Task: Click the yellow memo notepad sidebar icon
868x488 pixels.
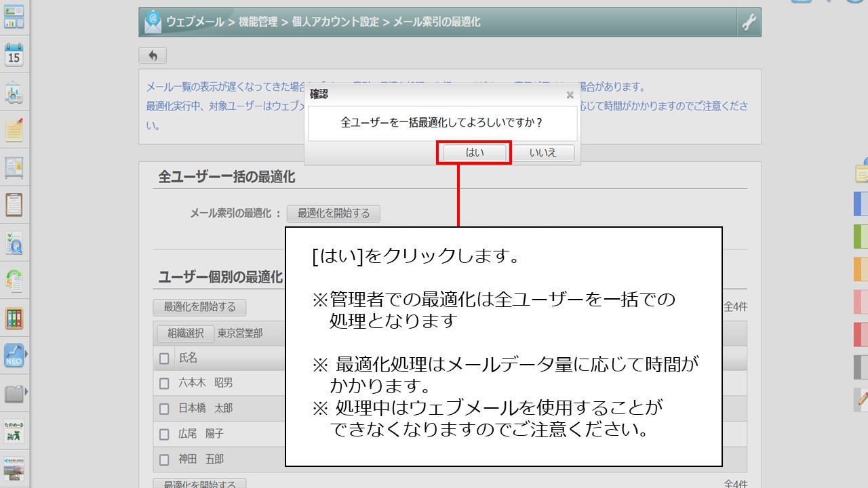Action: tap(14, 129)
